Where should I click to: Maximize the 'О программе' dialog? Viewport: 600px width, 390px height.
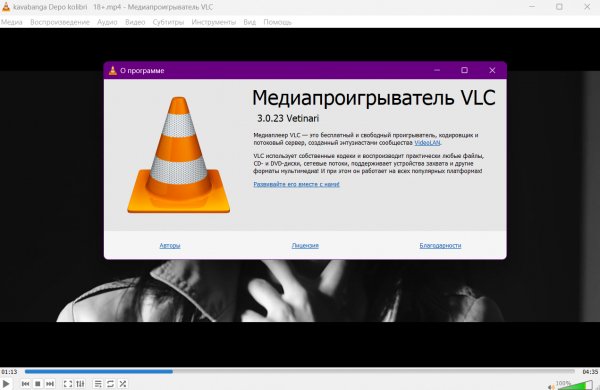464,70
